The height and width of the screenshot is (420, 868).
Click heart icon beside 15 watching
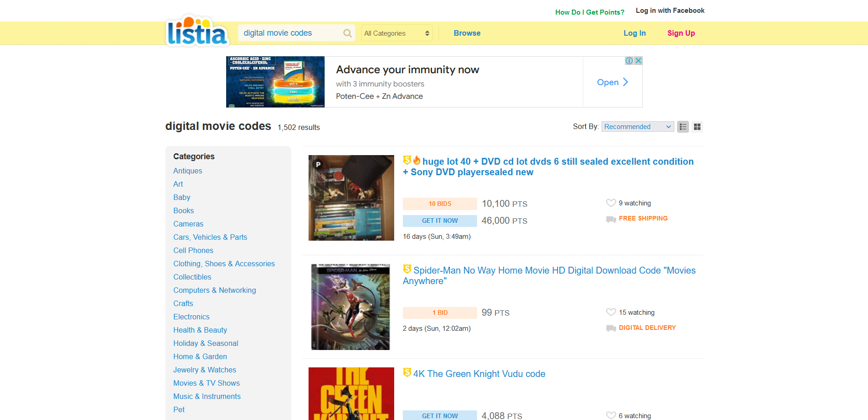pos(611,312)
